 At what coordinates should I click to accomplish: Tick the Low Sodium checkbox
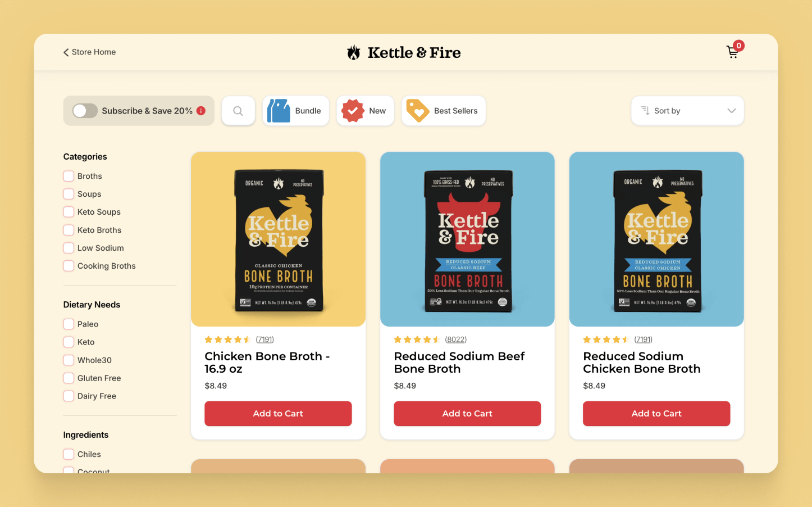tap(69, 248)
